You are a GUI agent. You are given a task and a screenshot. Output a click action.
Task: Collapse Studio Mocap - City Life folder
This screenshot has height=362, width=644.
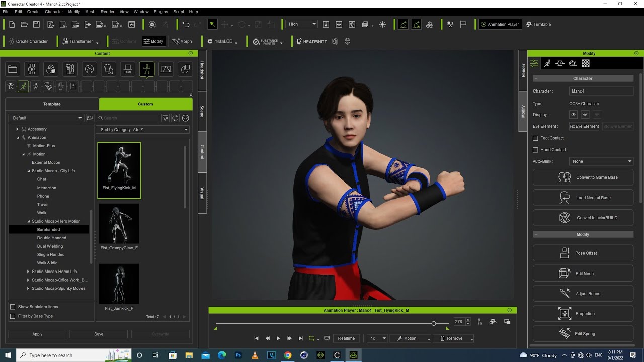click(x=29, y=171)
